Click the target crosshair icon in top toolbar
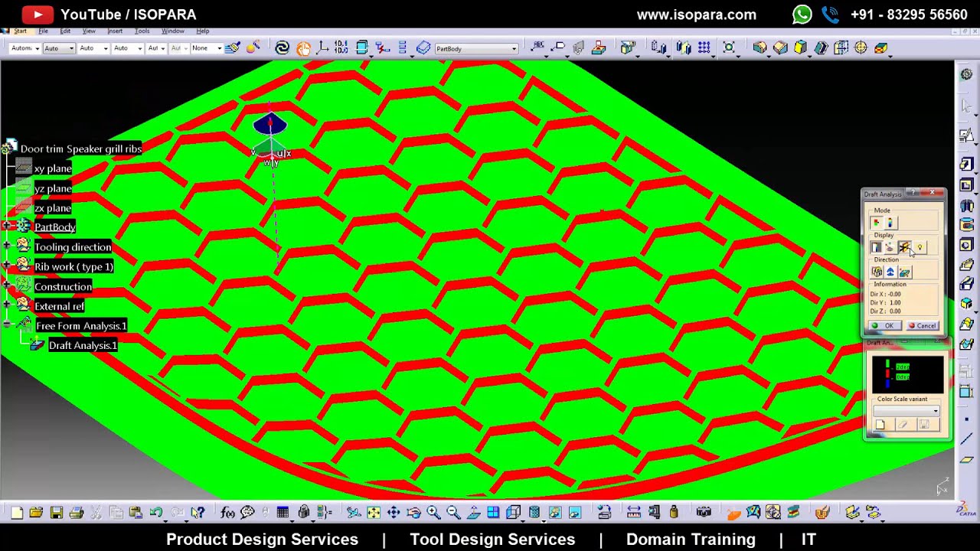Viewport: 980px width, 551px height. (861, 48)
